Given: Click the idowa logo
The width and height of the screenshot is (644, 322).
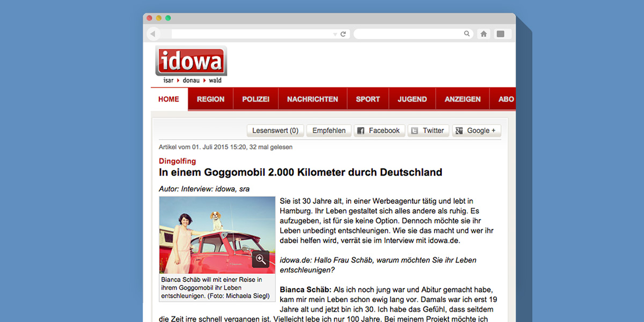Looking at the screenshot, I should 191,62.
